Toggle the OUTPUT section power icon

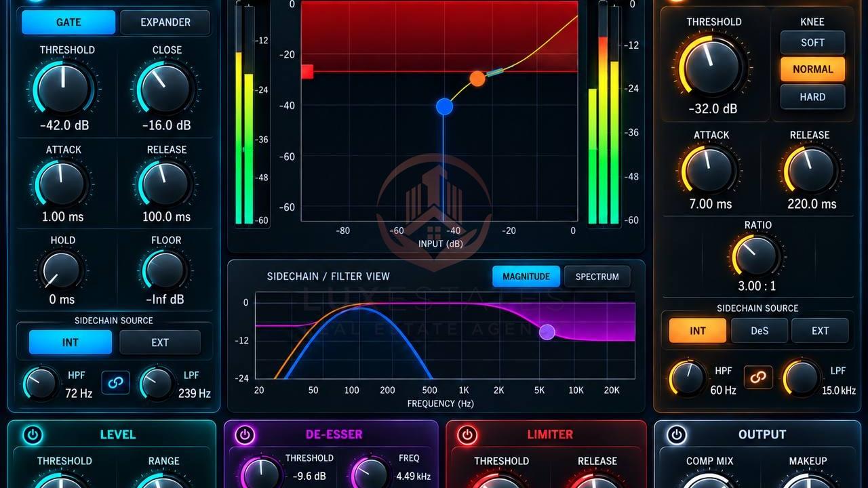(x=676, y=434)
